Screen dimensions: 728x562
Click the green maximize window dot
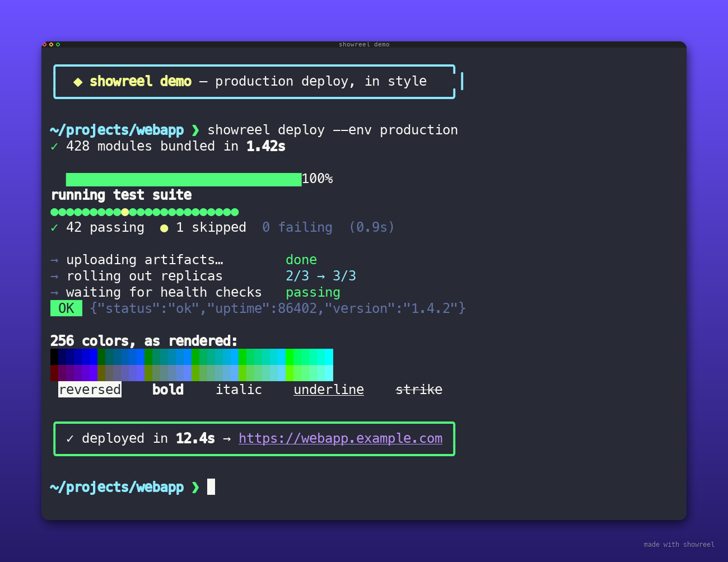[x=58, y=44]
